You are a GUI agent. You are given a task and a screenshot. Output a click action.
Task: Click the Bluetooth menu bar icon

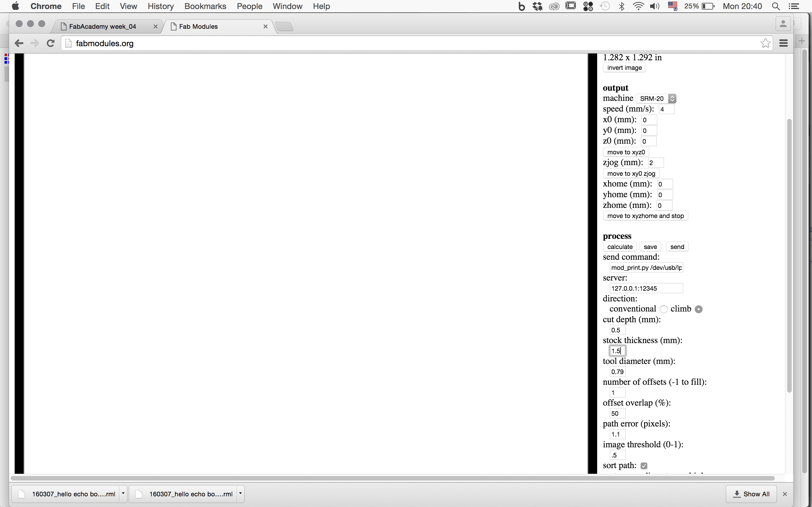[x=621, y=6]
